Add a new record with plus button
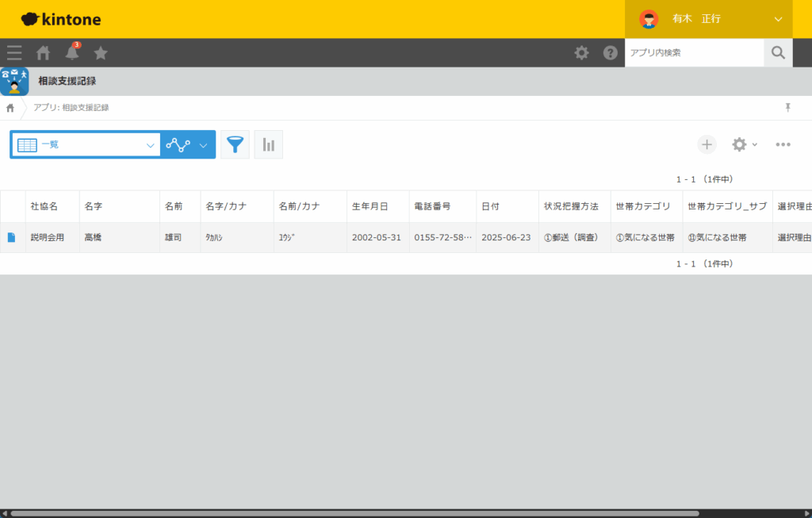812x518 pixels. [x=707, y=144]
